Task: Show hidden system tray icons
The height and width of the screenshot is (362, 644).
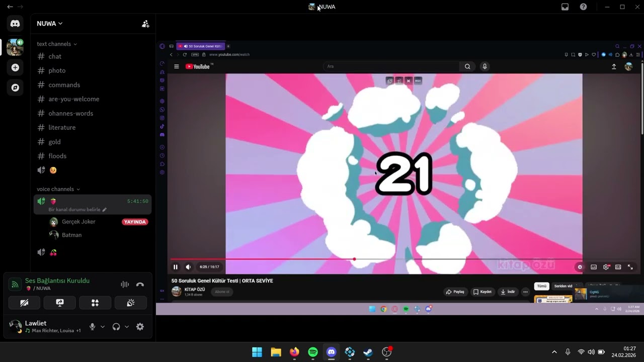Action: [554, 352]
